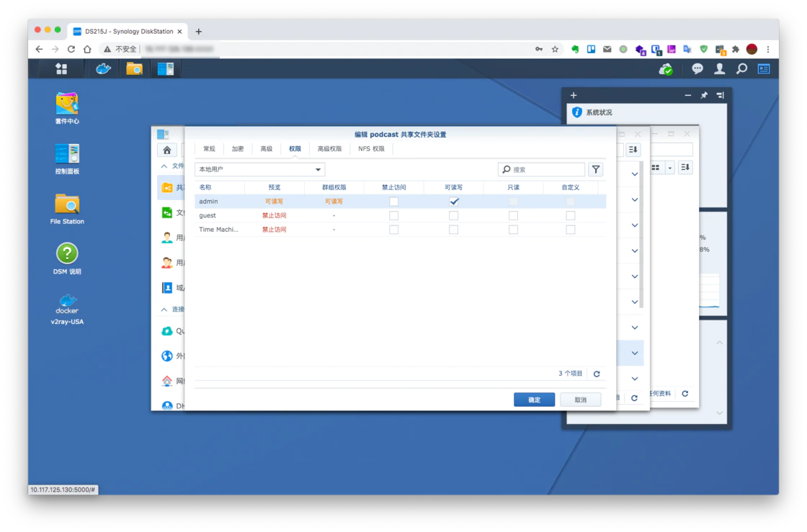Open the docker v2ray-USA shortcut

[67, 305]
